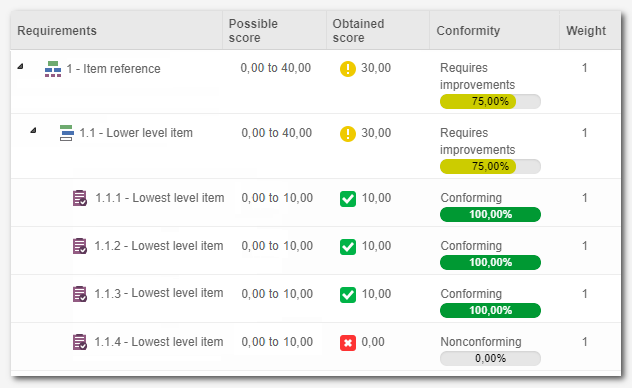Click green check icon in row 1.1.2

[x=348, y=247]
